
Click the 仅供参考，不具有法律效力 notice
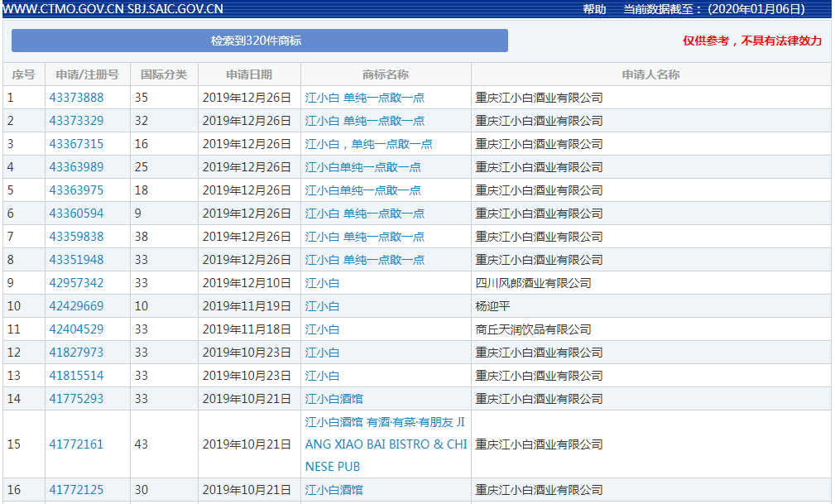[x=752, y=41]
